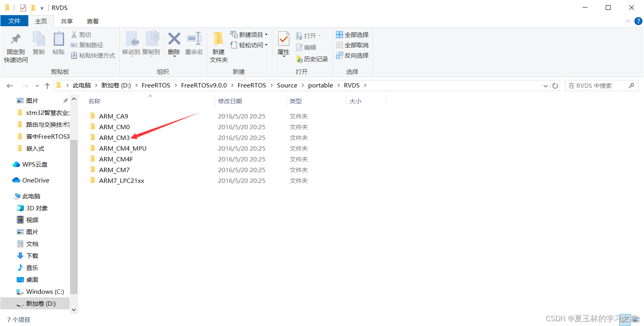Click the Refresh button beside address bar
This screenshot has height=326, width=644.
tap(555, 85)
